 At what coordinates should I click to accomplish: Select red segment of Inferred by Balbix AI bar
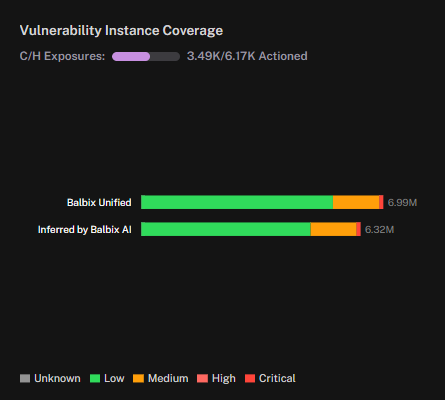tap(359, 229)
